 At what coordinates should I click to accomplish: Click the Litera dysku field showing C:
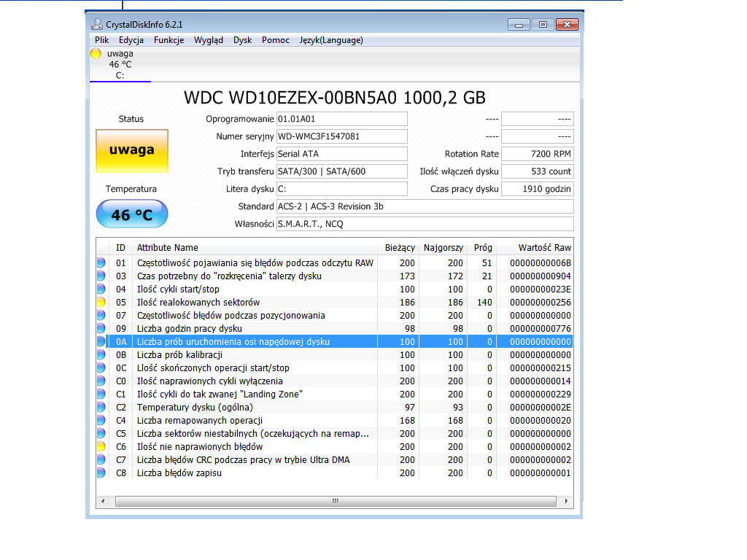click(342, 189)
